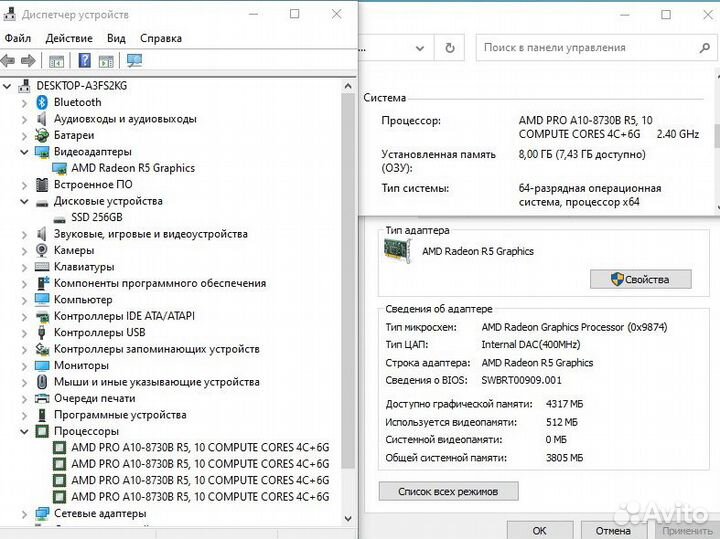The width and height of the screenshot is (720, 539).
Task: Click the scan for hardware changes monitor icon
Action: [x=135, y=61]
